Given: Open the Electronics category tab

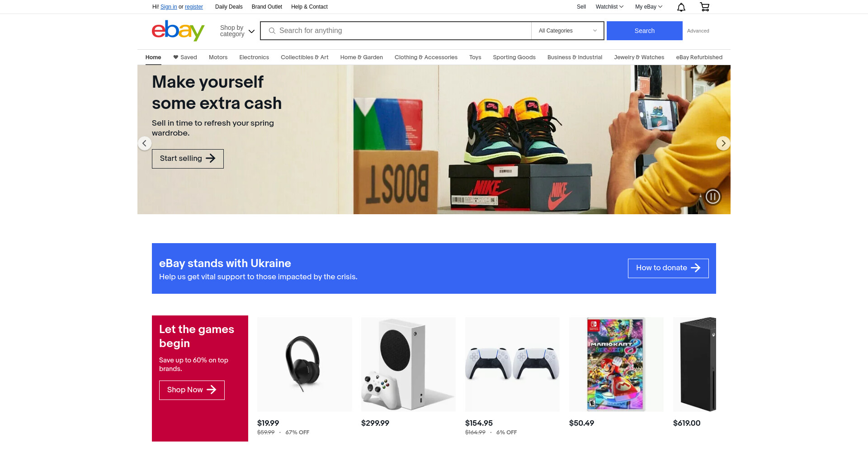Looking at the screenshot, I should 254,57.
